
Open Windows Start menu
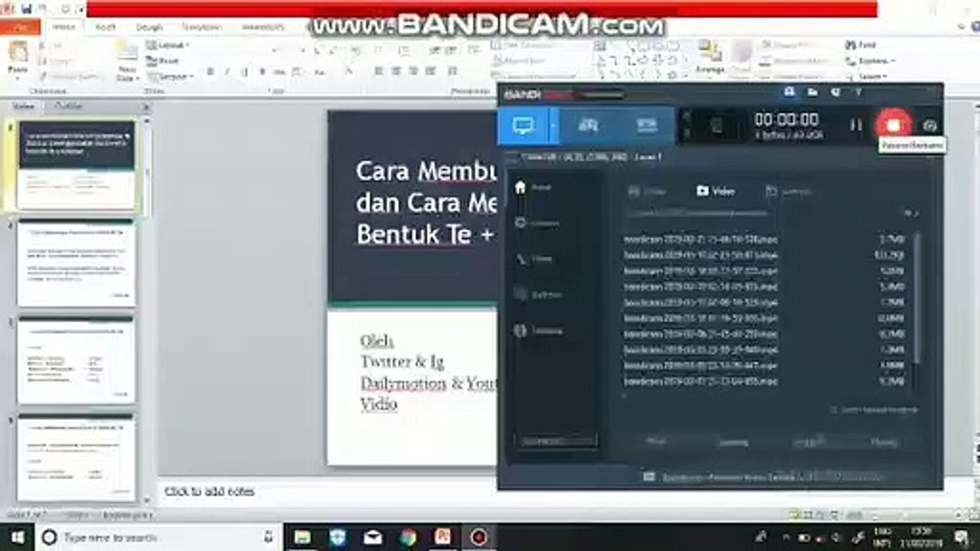17,537
